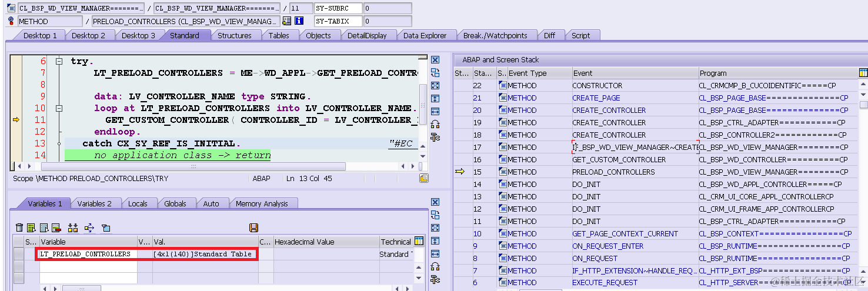868x291 pixels.
Task: Click the save diskette icon in variables pane
Action: pyautogui.click(x=254, y=228)
